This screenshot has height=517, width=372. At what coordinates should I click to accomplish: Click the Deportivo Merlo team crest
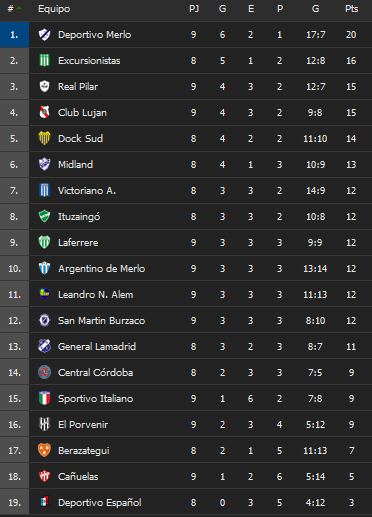44,35
